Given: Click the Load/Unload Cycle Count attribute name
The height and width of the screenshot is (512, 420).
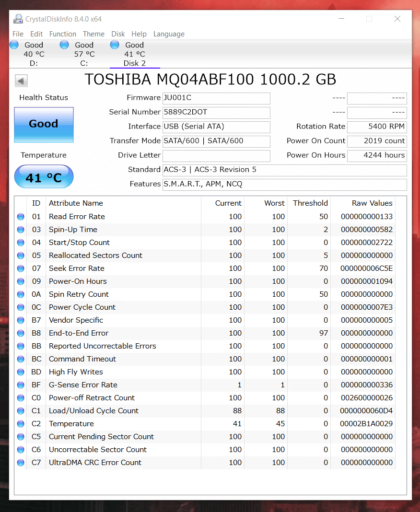Looking at the screenshot, I should (93, 411).
